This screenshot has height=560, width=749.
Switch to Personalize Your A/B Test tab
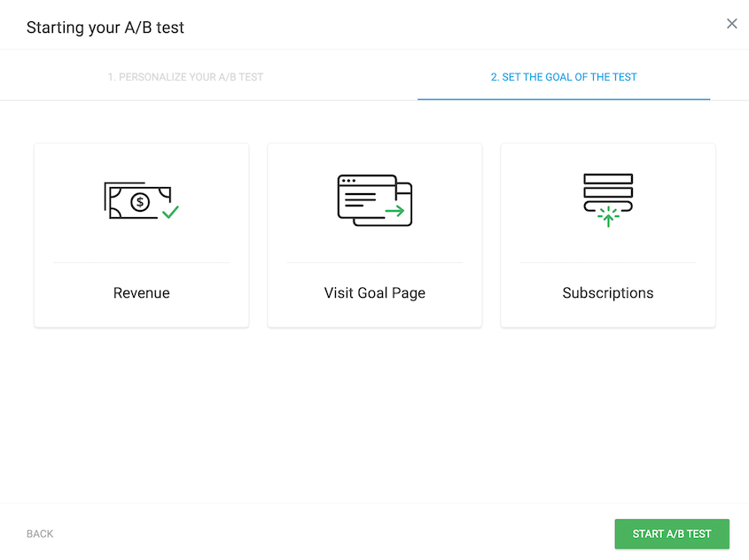click(x=185, y=77)
